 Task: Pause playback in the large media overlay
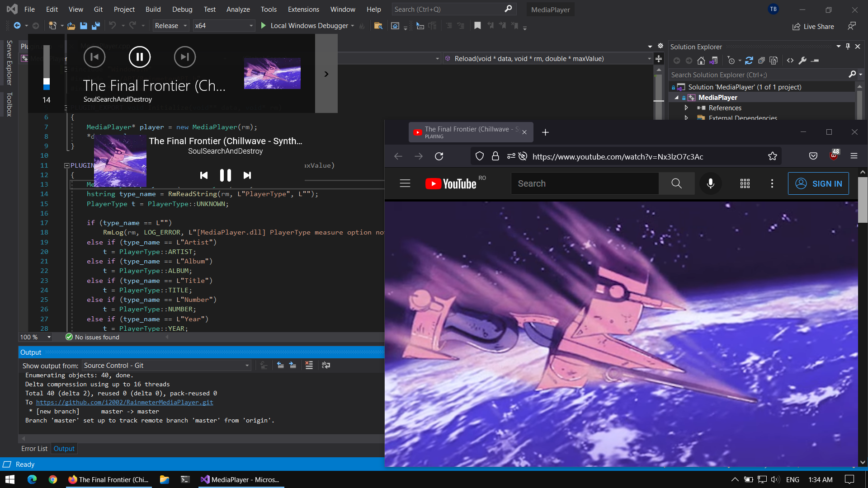[x=139, y=57]
